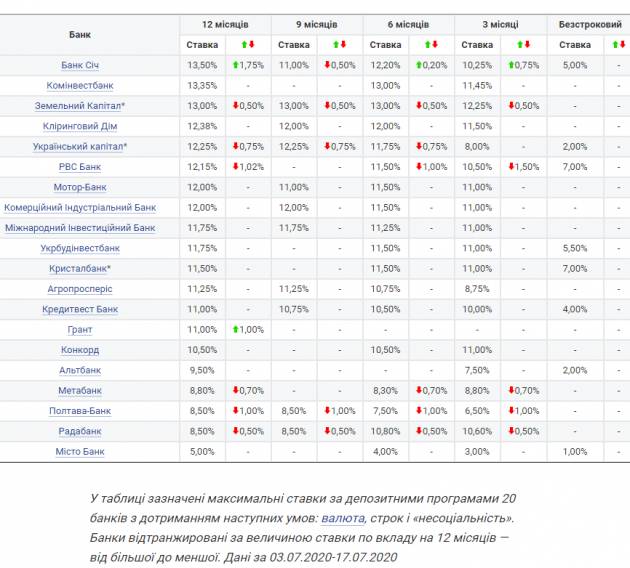Screen dimensions: 630x568
Task: Select Полтава-Банк 3-month rate 6,50%
Action: [x=477, y=411]
